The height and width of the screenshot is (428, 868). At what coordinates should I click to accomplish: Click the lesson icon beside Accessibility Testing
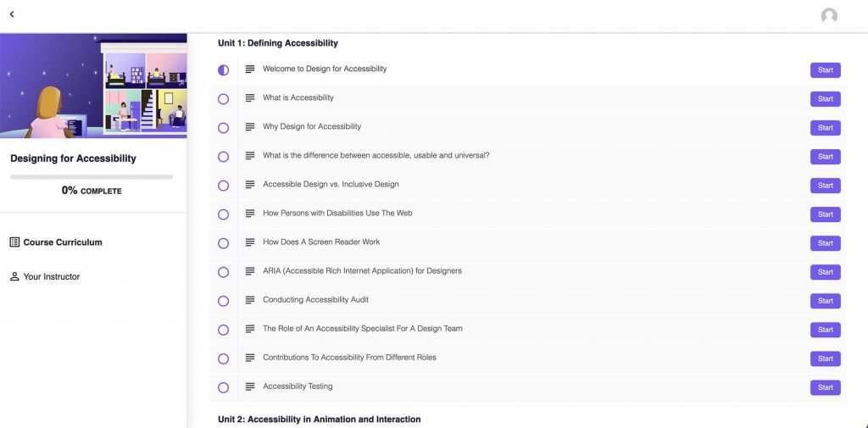tap(250, 386)
